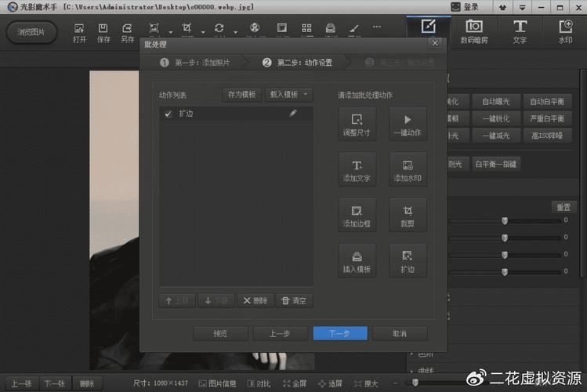Screen dimensions: 587x392
Task: Uncheck the 扩边 action checkbox
Action: (168, 114)
